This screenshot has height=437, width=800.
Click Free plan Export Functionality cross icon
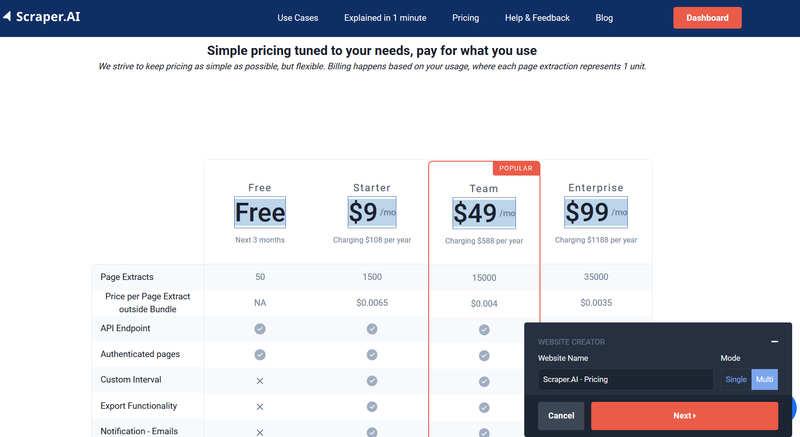pyautogui.click(x=260, y=406)
